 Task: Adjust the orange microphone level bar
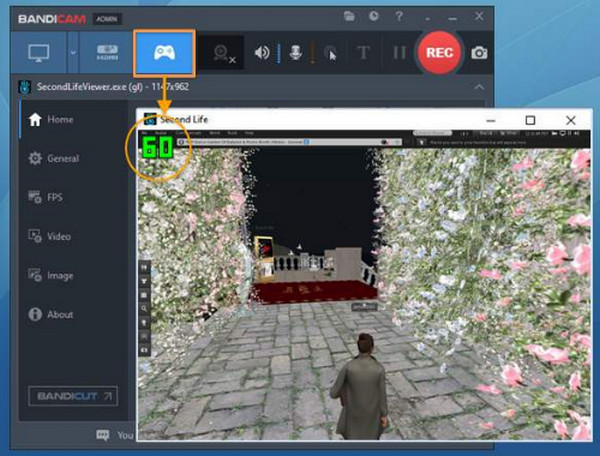click(x=312, y=53)
